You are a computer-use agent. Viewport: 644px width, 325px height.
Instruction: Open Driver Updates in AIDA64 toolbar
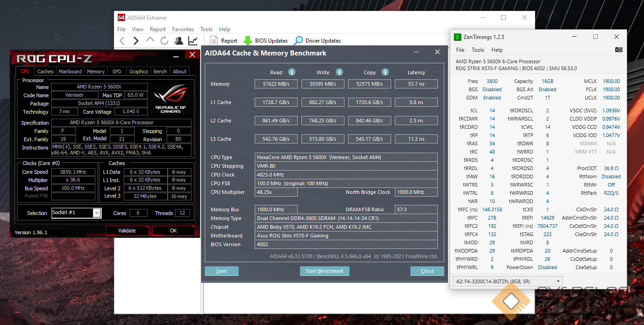pos(317,41)
